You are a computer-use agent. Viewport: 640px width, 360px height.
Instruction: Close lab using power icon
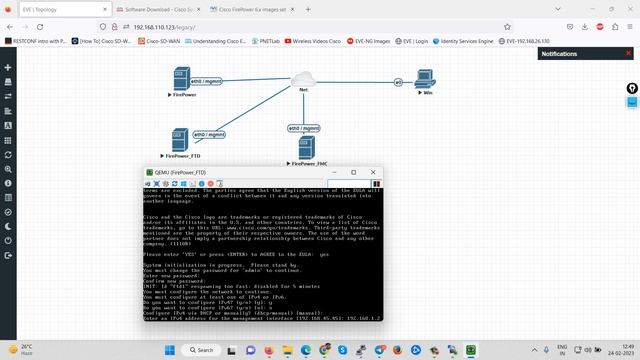pyautogui.click(x=8, y=241)
